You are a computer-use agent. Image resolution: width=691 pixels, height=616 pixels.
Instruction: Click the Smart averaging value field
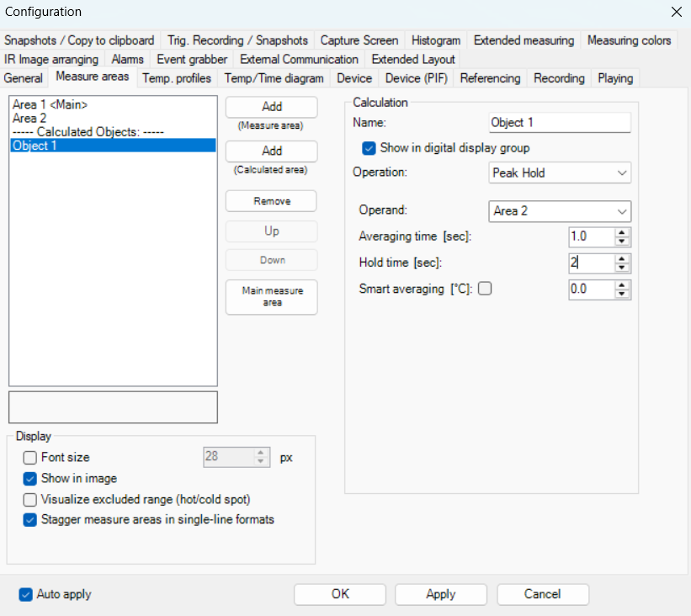coord(592,289)
